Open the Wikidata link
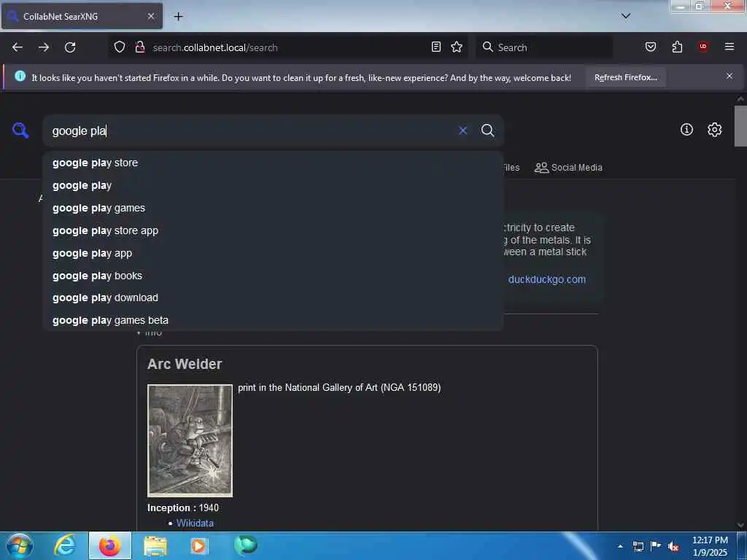This screenshot has height=560, width=747. coord(195,524)
